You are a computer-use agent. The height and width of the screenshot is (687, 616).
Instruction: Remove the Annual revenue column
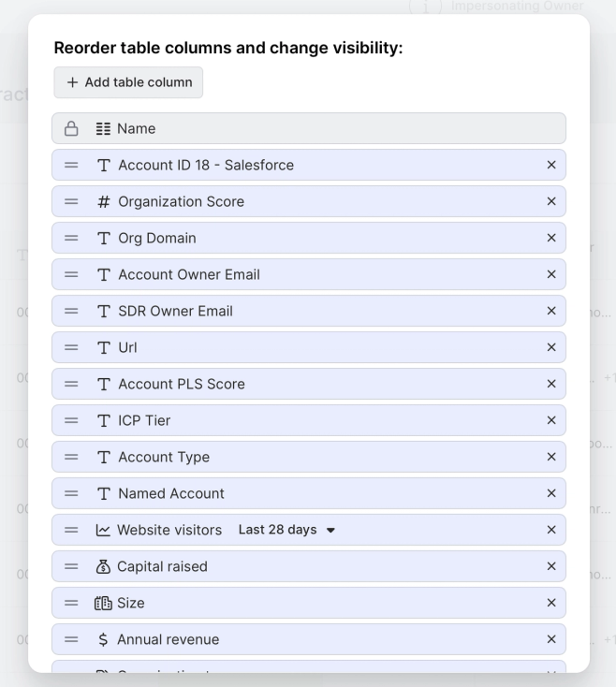[551, 639]
